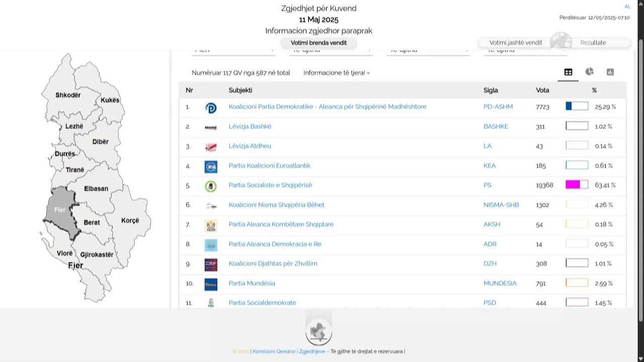Click the Aleanca Demokracia e Re logo

211,245
